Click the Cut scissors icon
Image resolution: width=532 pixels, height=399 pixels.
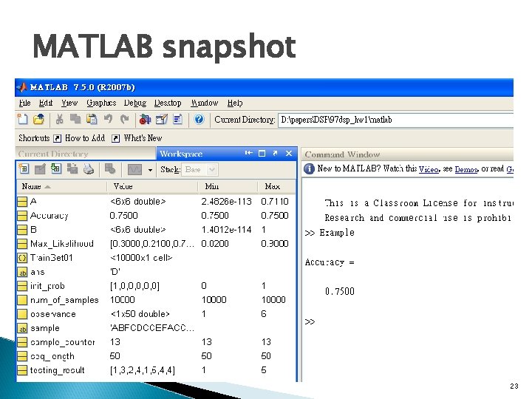pos(59,119)
